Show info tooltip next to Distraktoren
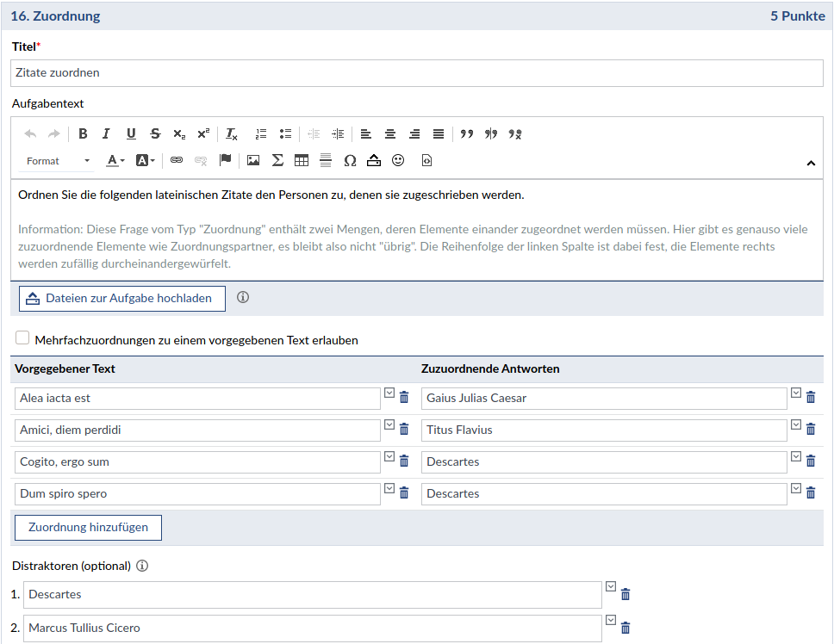This screenshot has height=644, width=834. (143, 566)
